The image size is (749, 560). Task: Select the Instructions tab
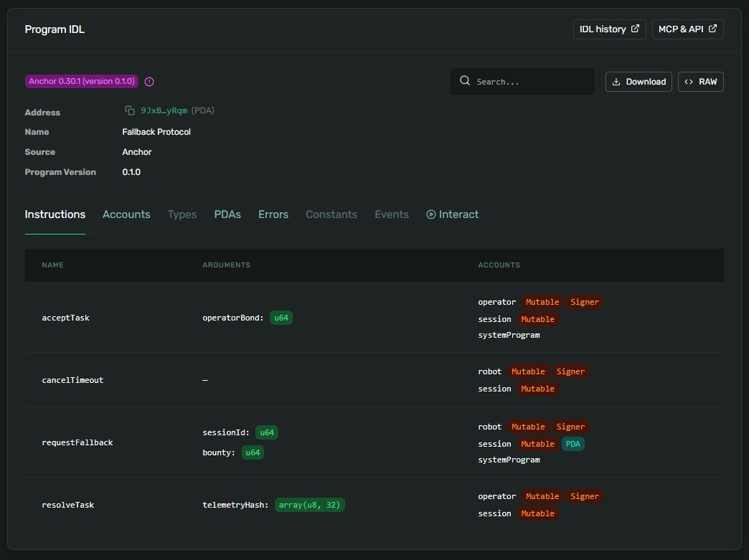point(55,214)
